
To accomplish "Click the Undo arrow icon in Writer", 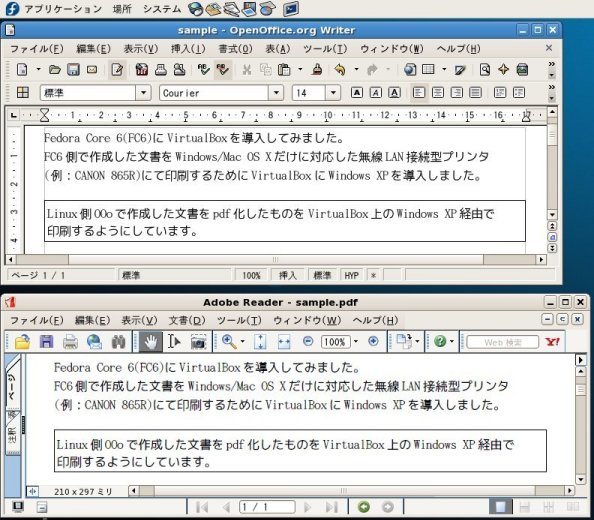I will coord(340,70).
